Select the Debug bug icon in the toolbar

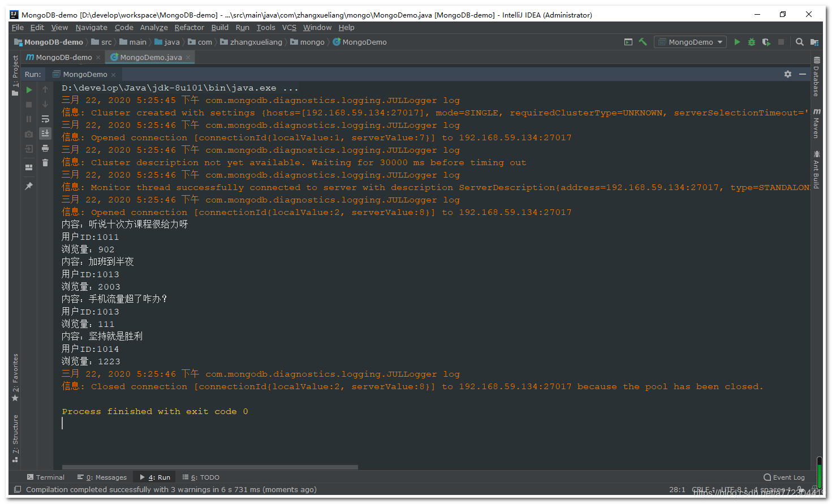tap(752, 42)
